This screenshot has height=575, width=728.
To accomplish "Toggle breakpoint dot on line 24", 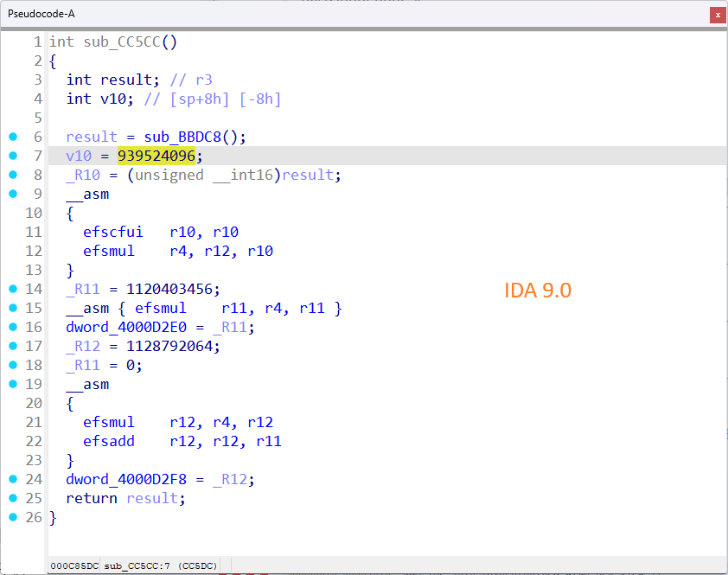I will click(x=13, y=479).
